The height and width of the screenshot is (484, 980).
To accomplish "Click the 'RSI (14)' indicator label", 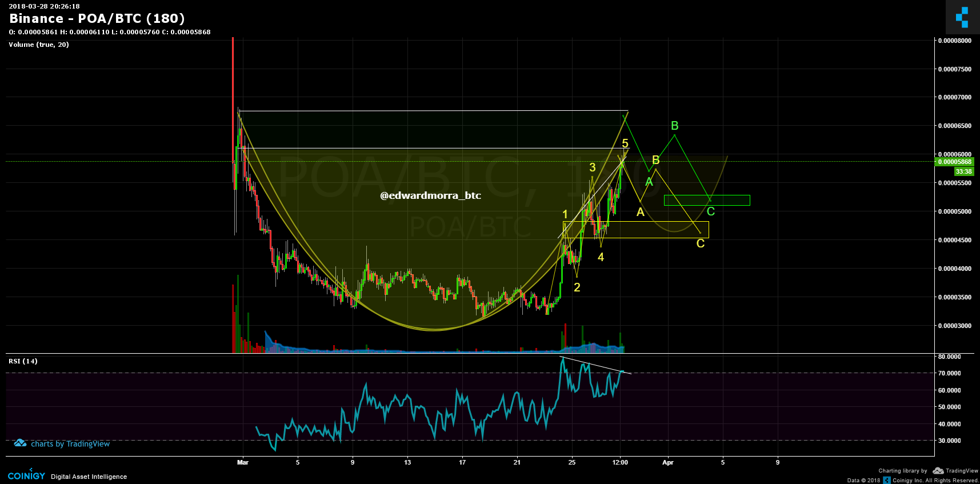I will click(23, 361).
